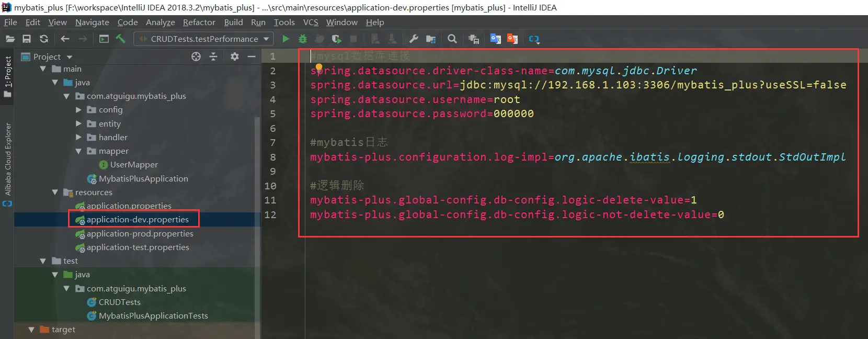Open the Build menu
Viewport: 868px width, 339px height.
[x=233, y=22]
